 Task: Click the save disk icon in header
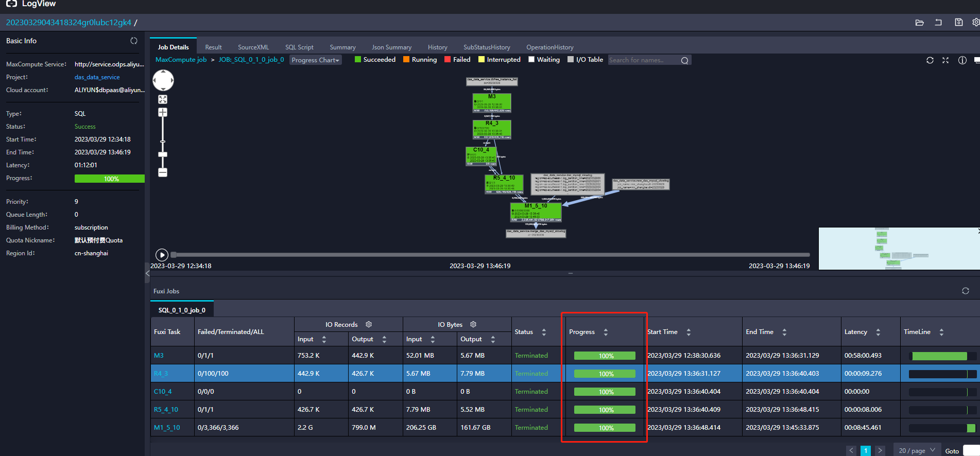(958, 23)
